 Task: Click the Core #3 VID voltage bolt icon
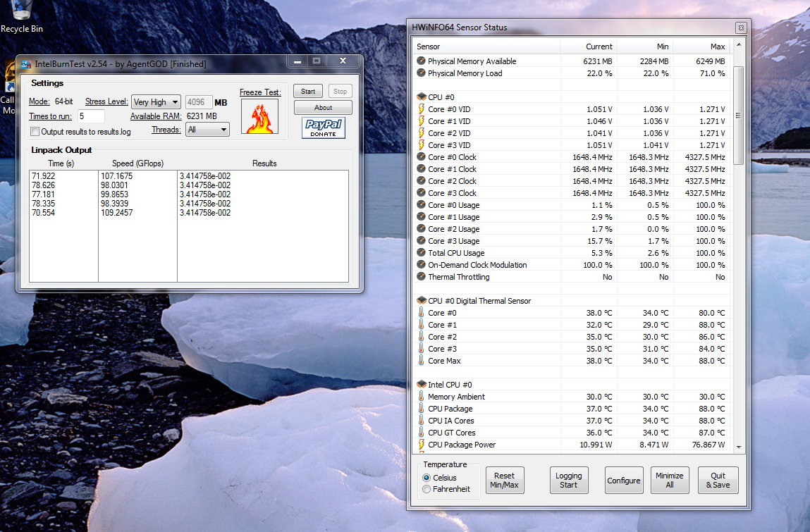click(x=421, y=144)
